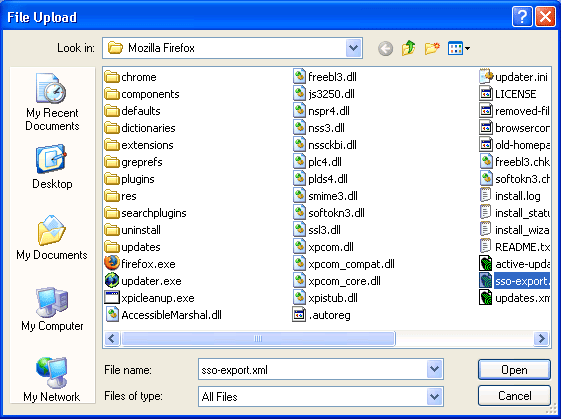Select js3250.dll file

[x=324, y=94]
